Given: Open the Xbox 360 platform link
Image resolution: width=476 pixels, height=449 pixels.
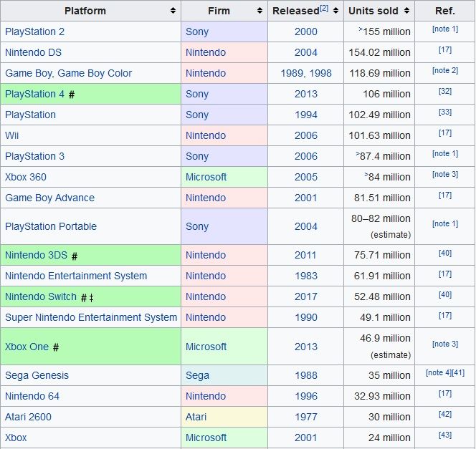Looking at the screenshot, I should pyautogui.click(x=26, y=177).
